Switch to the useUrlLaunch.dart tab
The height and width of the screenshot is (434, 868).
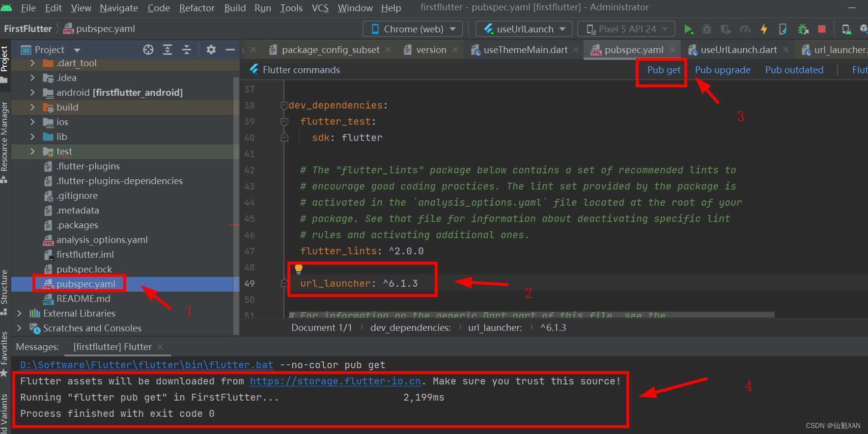pos(738,50)
